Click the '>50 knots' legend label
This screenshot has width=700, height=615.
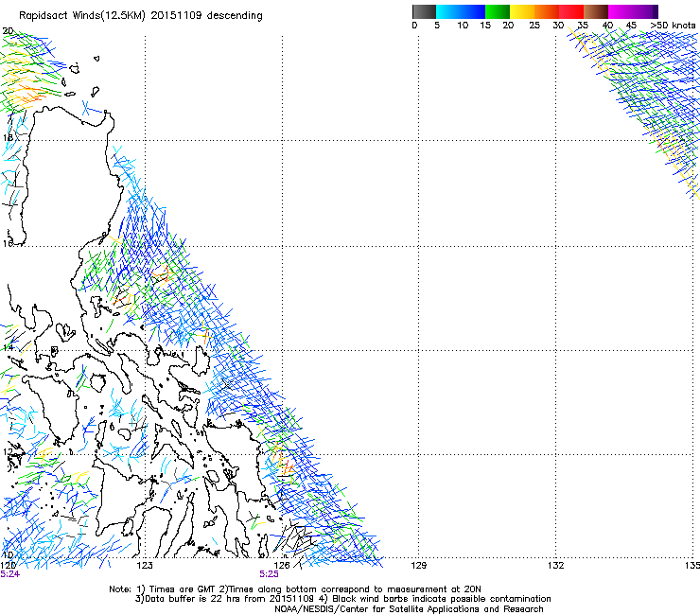pyautogui.click(x=673, y=25)
